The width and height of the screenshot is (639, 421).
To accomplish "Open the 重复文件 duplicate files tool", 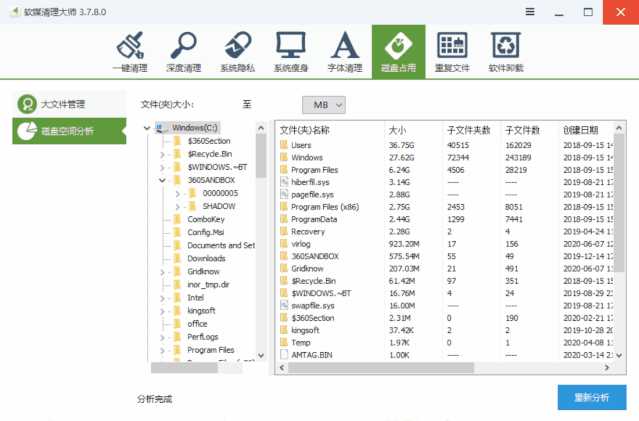I will pyautogui.click(x=452, y=52).
